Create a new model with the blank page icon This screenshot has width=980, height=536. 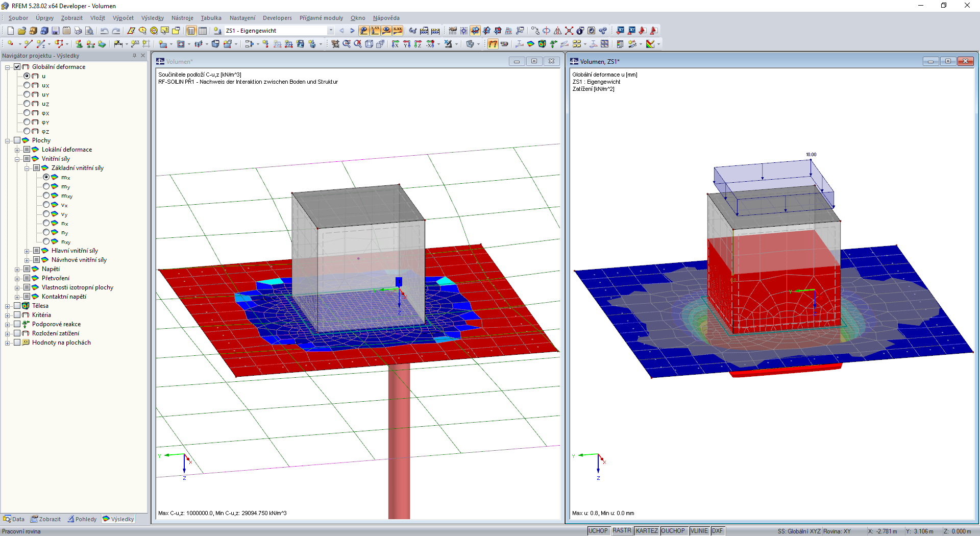tap(10, 31)
